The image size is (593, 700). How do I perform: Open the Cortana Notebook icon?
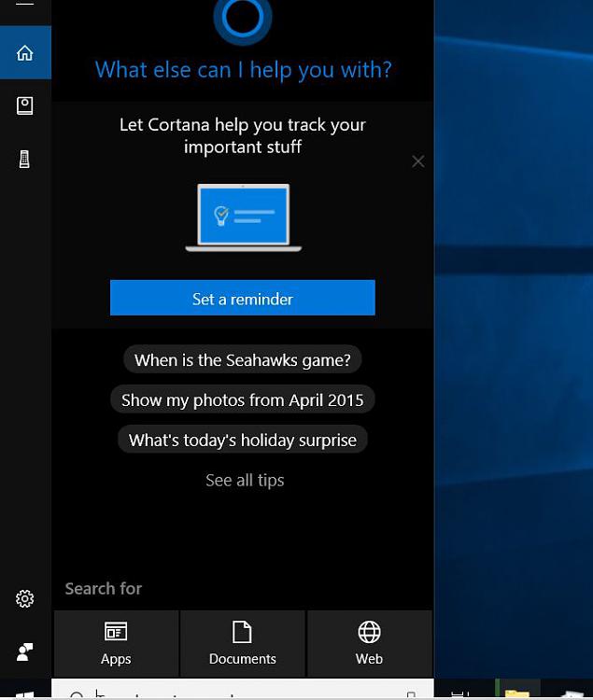click(25, 105)
